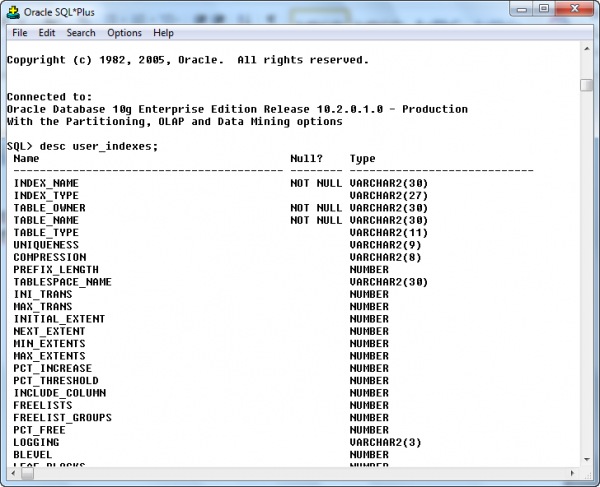The height and width of the screenshot is (487, 600).
Task: Click the FREELIST_GROUPS column row
Action: tap(201, 418)
